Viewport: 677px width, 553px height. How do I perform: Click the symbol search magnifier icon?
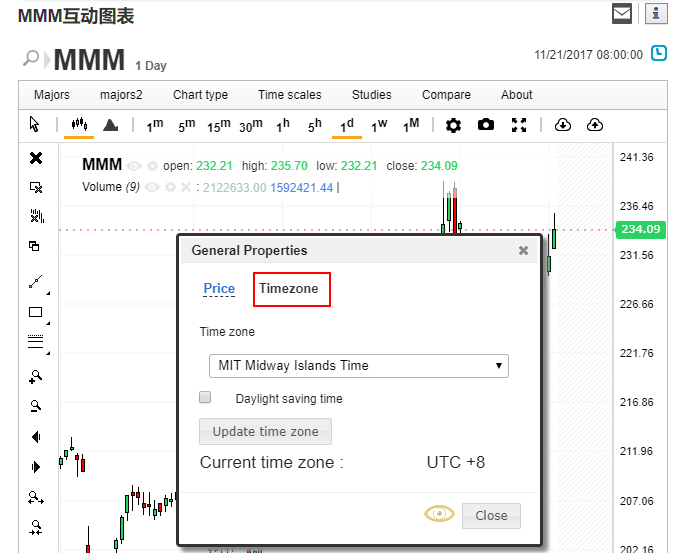point(31,59)
